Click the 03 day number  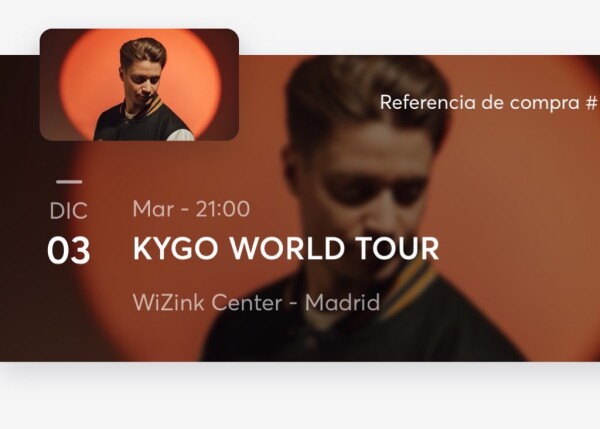[69, 250]
